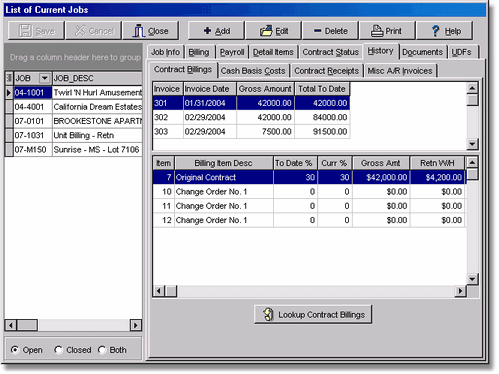This screenshot has height=374, width=499.
Task: Select billing item 10 Change Order No. 1
Action: (309, 192)
